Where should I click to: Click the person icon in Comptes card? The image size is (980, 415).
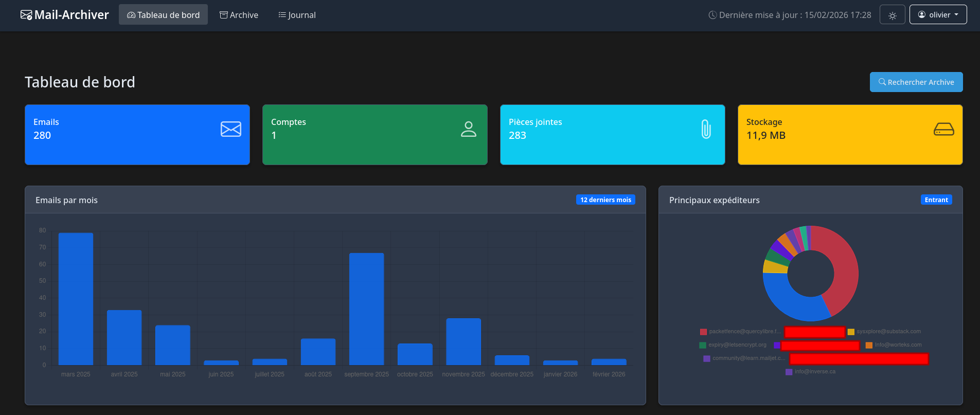point(469,129)
